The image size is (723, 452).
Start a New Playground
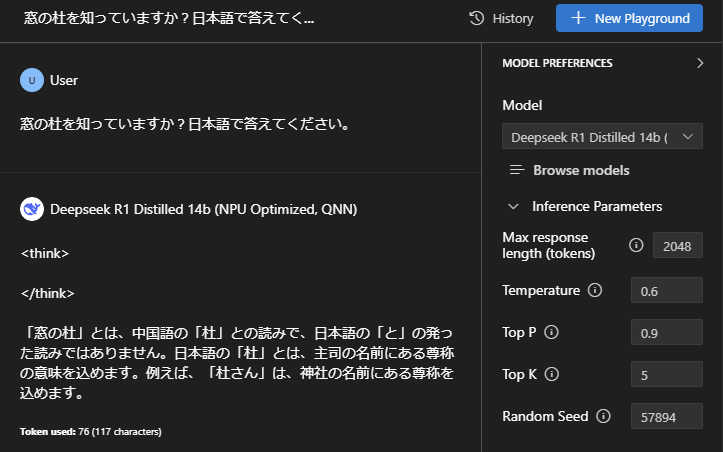coord(629,18)
